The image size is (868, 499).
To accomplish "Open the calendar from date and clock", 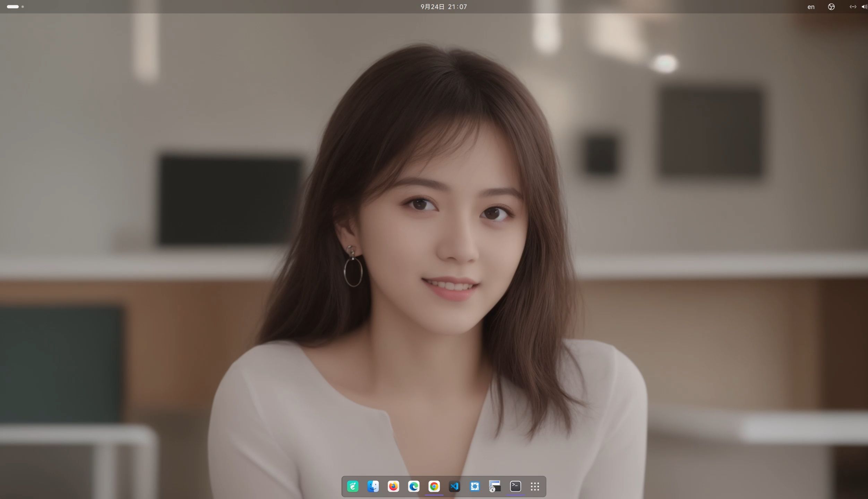I will (444, 7).
